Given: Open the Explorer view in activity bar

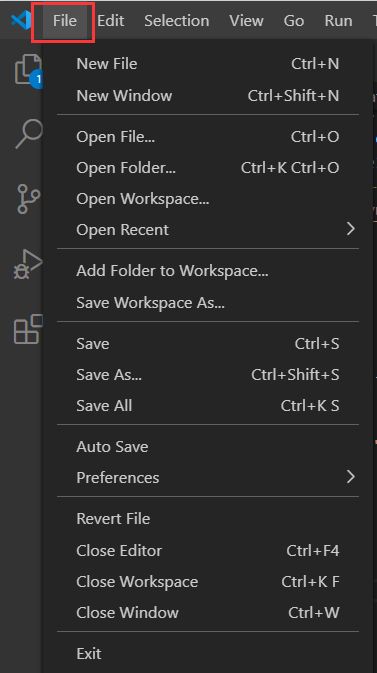Looking at the screenshot, I should [27, 70].
